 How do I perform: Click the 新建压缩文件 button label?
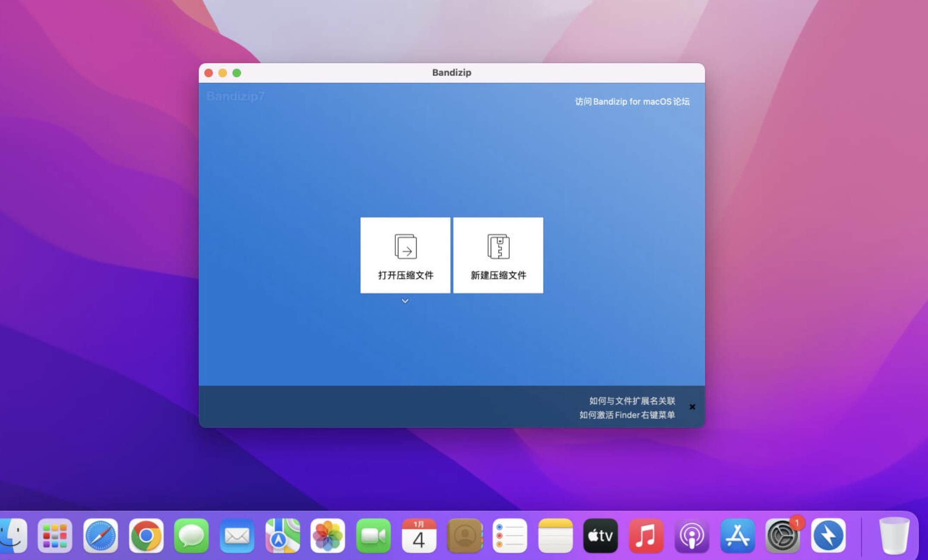coord(498,275)
